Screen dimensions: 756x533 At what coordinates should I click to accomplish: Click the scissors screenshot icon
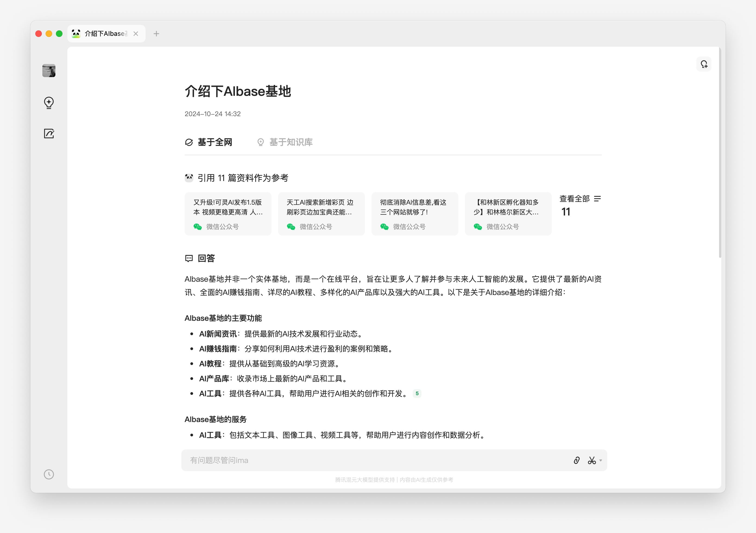592,460
